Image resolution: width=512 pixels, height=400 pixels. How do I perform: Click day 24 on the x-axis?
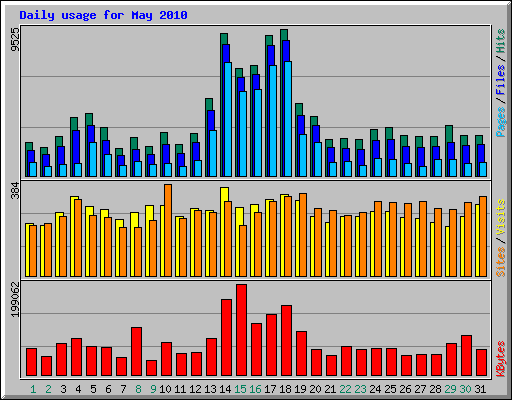click(375, 389)
